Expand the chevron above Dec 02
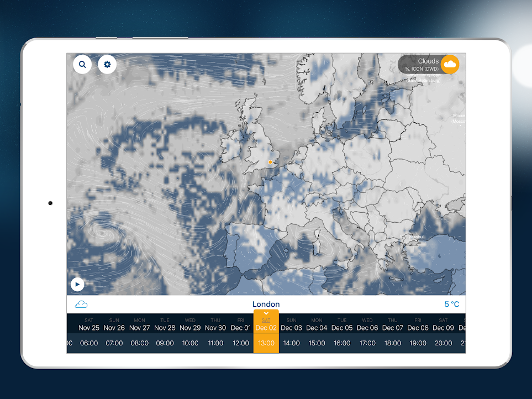The height and width of the screenshot is (399, 532). pos(266,313)
